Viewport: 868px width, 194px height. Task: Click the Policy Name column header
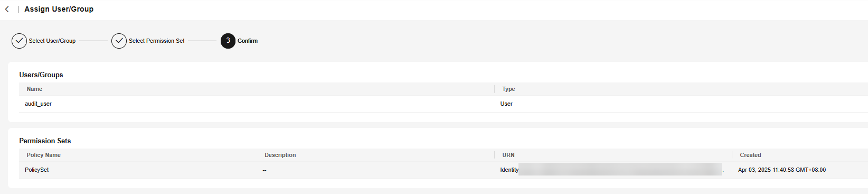(44, 155)
